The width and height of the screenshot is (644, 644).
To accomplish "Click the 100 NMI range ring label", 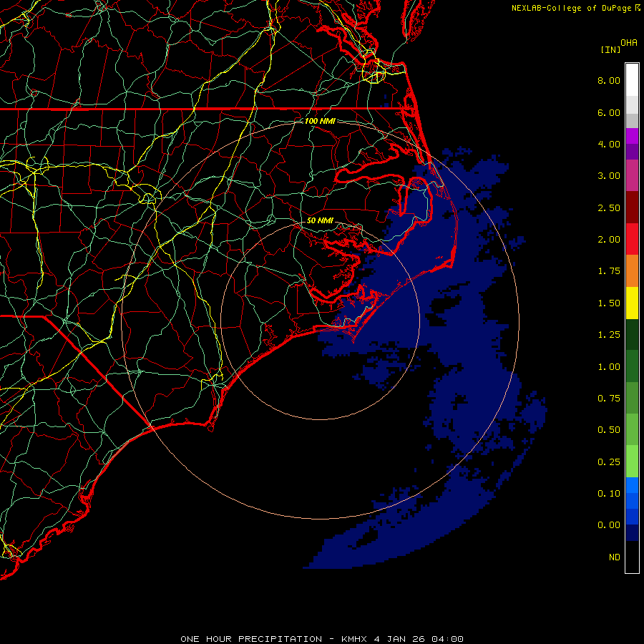I will [320, 121].
